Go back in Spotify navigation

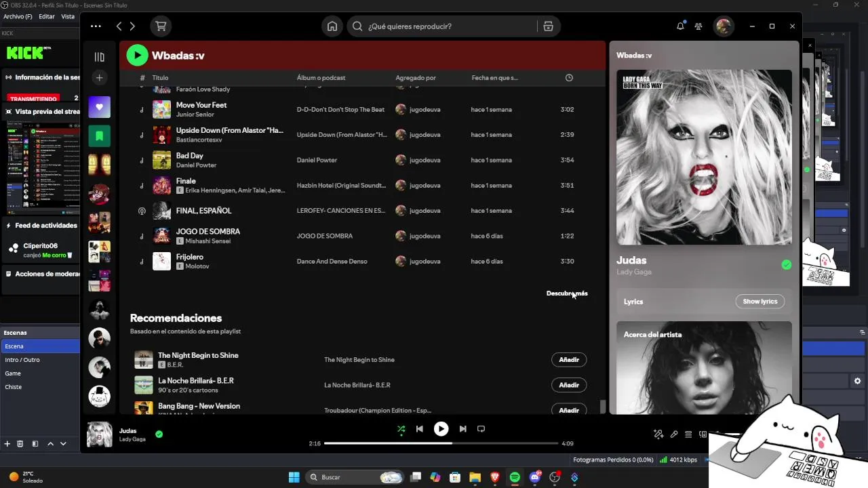[x=119, y=26]
